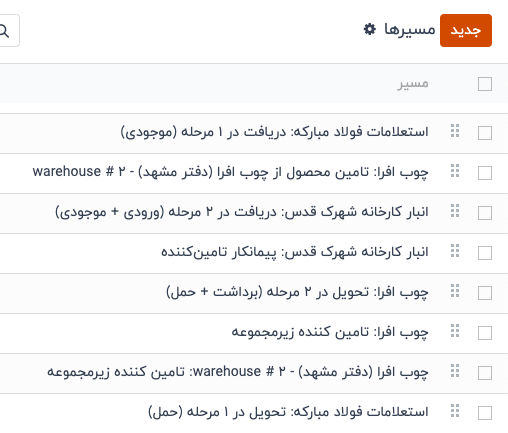Click drag handle of پیمانکار تامین‌کننده row

[455, 251]
